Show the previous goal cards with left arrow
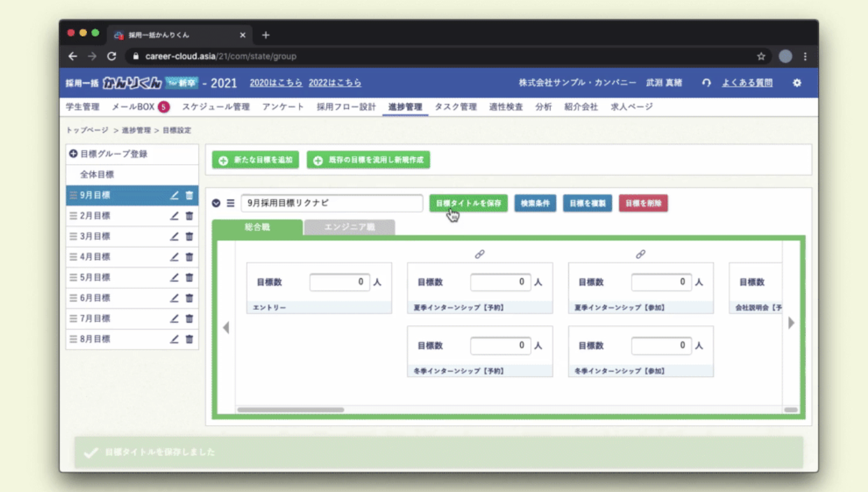The image size is (868, 492). pos(226,327)
